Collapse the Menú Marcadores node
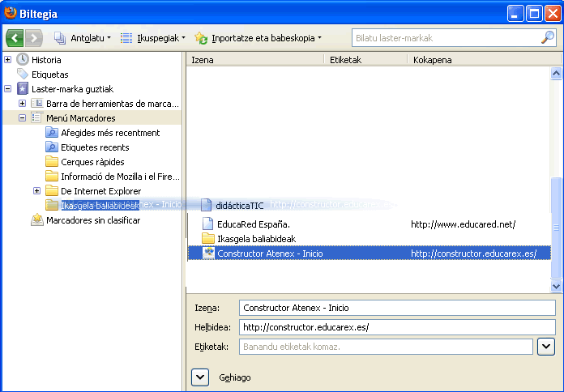 (23, 118)
